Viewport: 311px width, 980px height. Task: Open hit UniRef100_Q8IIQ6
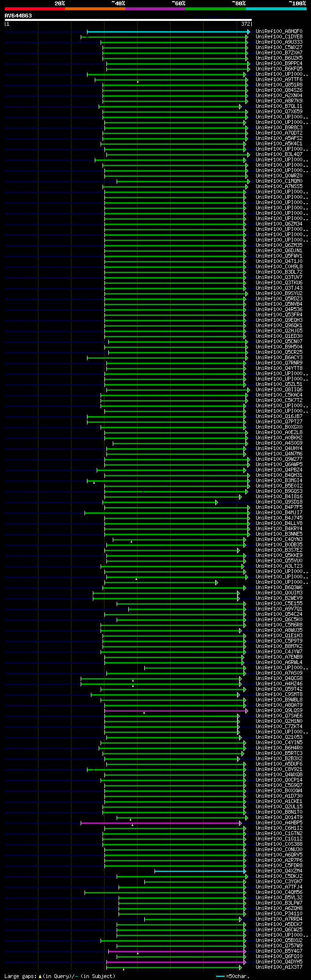point(279,390)
